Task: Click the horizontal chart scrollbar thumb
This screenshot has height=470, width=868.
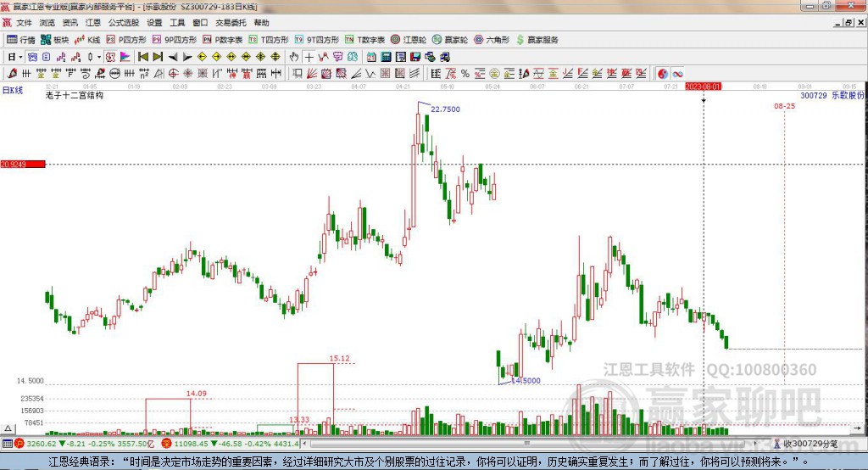Action: (x=527, y=444)
